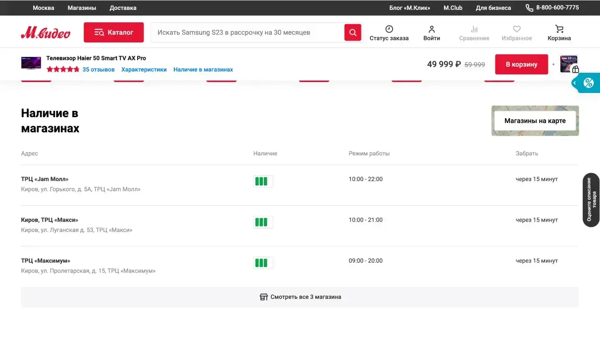
Task: Open Избранное heart icon
Action: point(517,29)
